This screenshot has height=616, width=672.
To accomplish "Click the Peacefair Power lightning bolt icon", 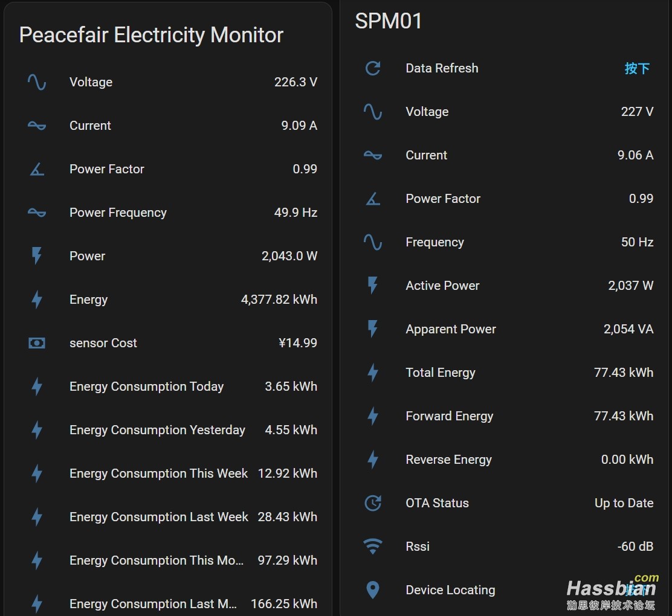I will [37, 256].
